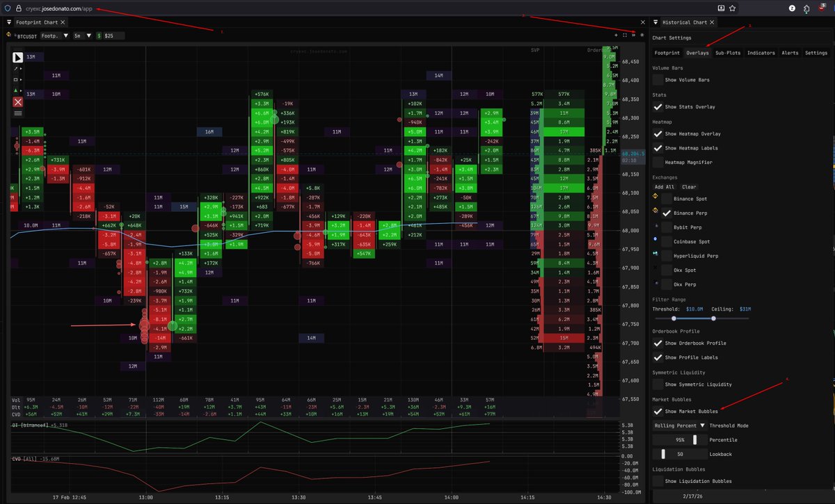The image size is (835, 504).
Task: Enable Okx Spot exchange checkbox
Action: tap(668, 270)
